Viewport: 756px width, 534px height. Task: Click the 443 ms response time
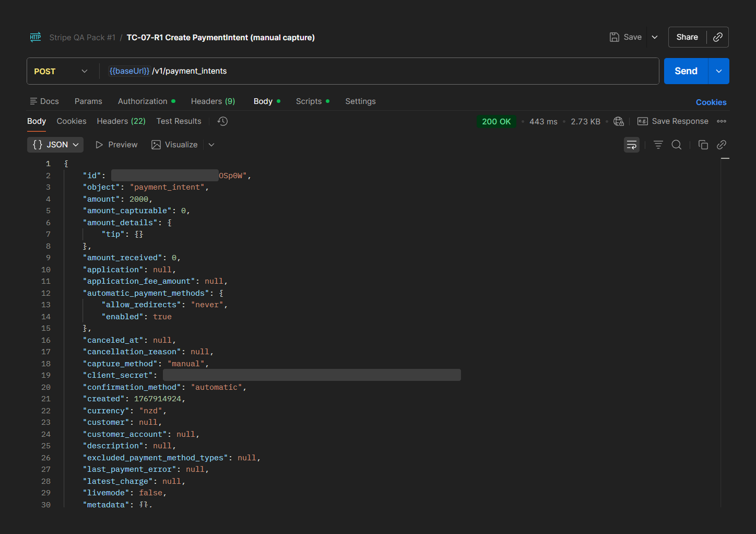[544, 121]
